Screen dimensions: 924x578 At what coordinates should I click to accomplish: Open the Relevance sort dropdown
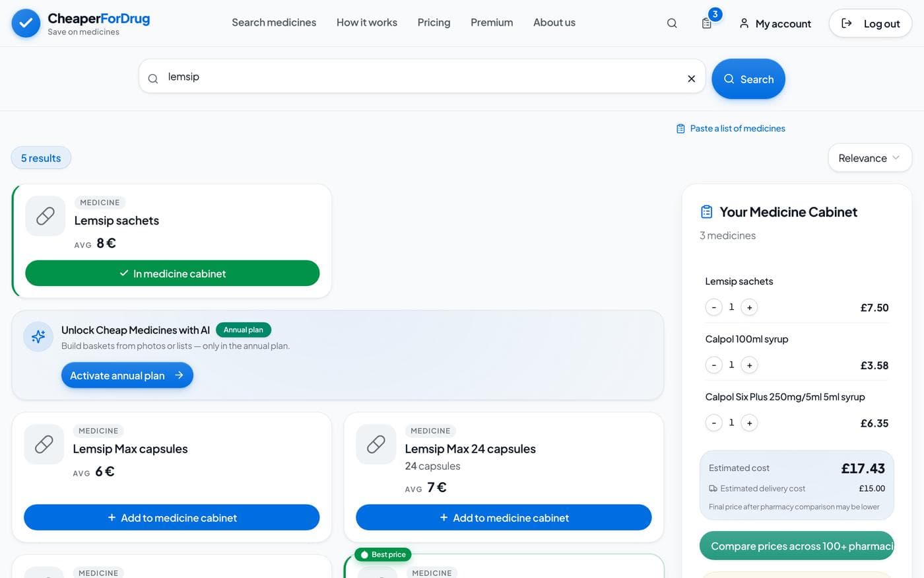click(870, 158)
